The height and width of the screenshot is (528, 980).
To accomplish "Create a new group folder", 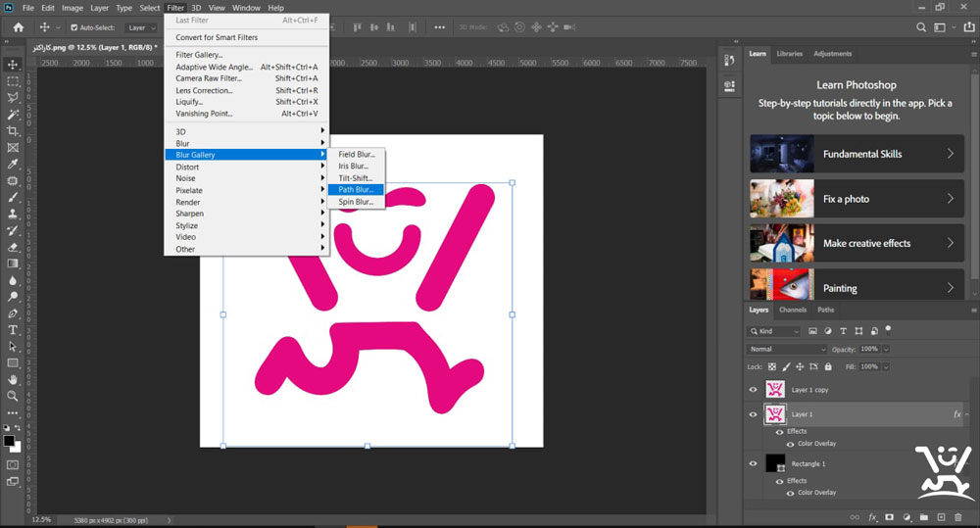I will coord(924,517).
